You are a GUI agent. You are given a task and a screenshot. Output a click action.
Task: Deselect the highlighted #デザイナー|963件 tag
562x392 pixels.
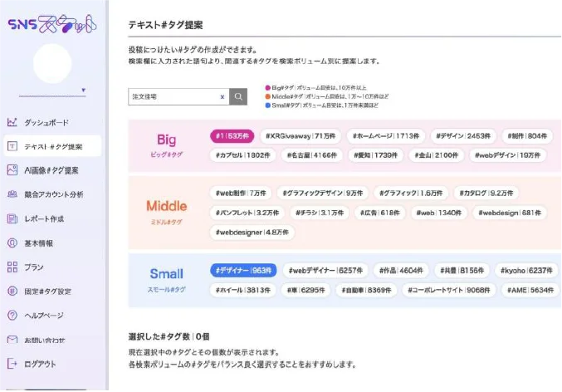[x=243, y=271]
